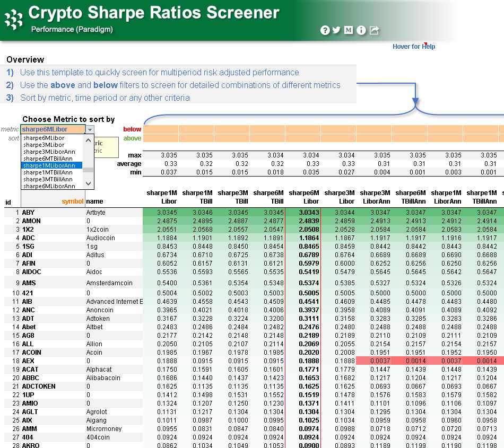Select sharpe3MLibor list option

(44, 145)
